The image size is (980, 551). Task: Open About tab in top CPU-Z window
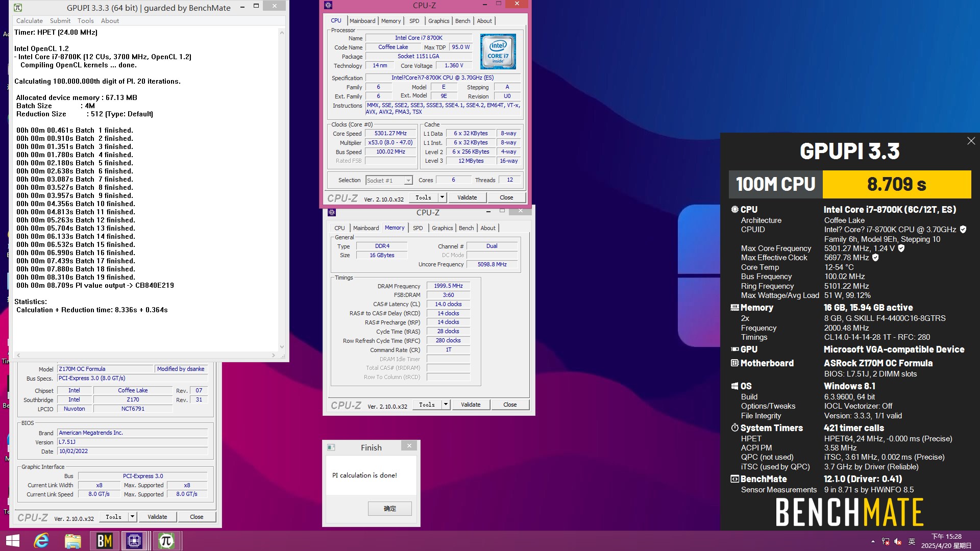[x=484, y=21]
